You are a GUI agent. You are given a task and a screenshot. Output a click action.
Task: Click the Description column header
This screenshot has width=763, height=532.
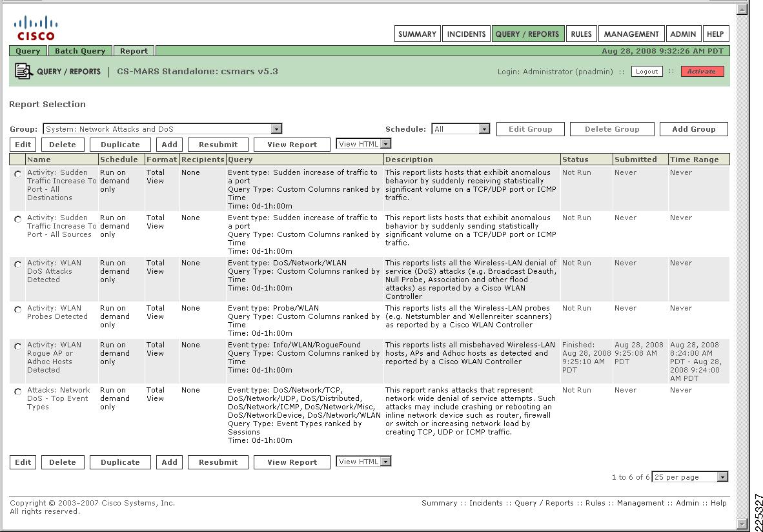pos(471,159)
